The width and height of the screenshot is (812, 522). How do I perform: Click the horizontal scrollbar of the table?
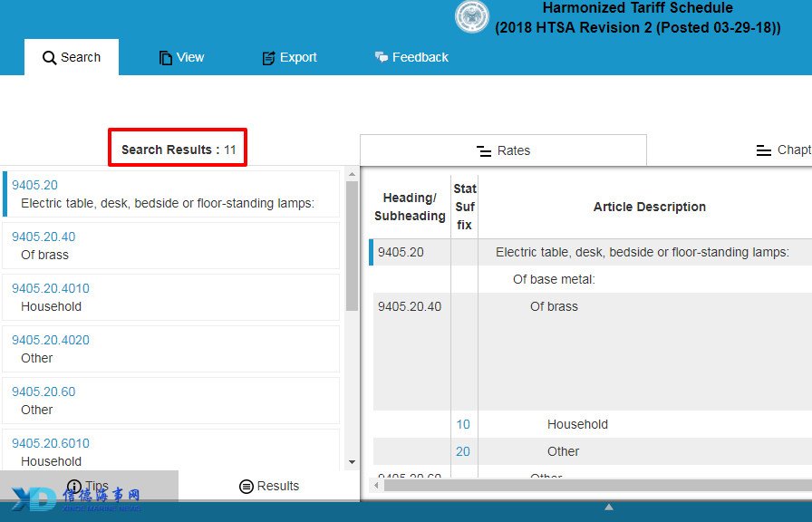589,486
